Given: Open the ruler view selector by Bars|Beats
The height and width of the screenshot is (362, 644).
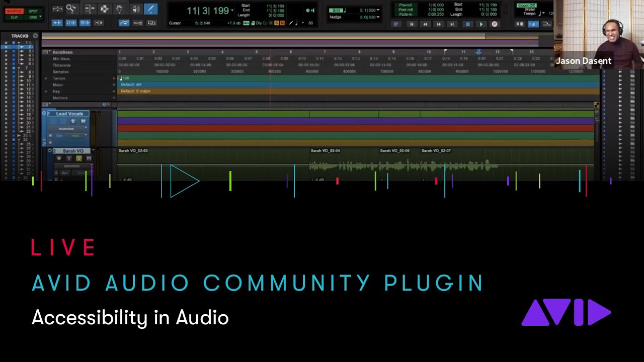Looking at the screenshot, I should (46, 52).
